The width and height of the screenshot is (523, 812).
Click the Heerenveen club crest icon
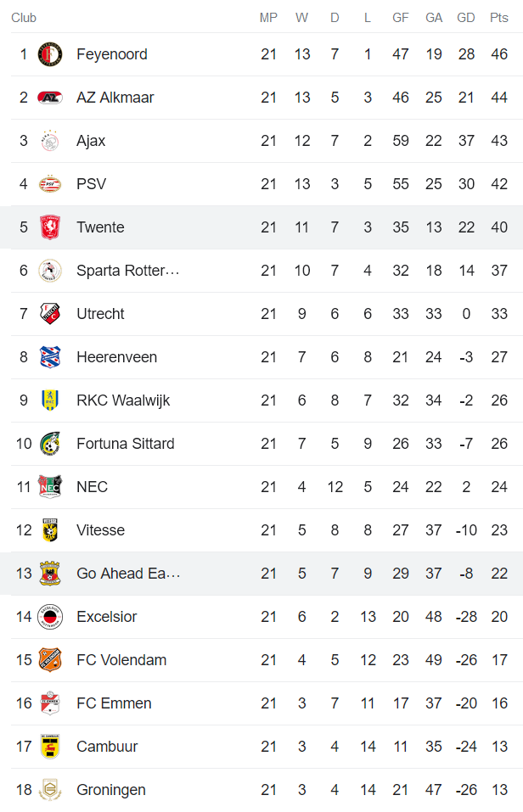click(x=50, y=357)
